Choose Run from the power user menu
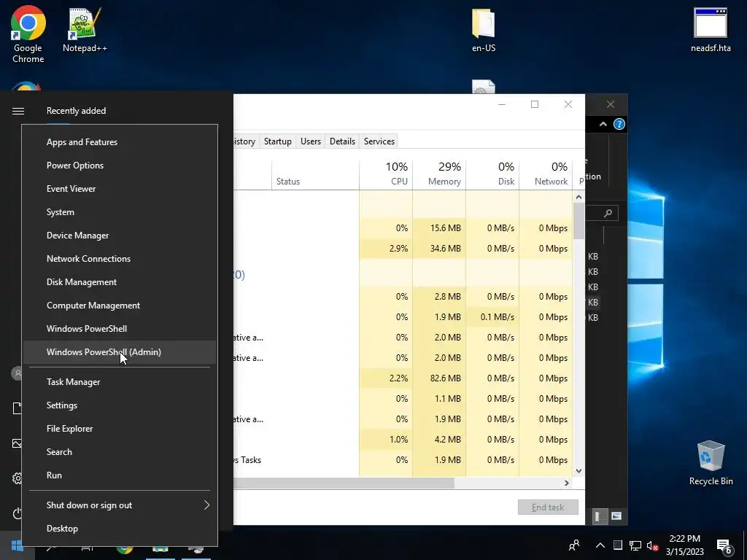This screenshot has height=560, width=747. point(120,475)
